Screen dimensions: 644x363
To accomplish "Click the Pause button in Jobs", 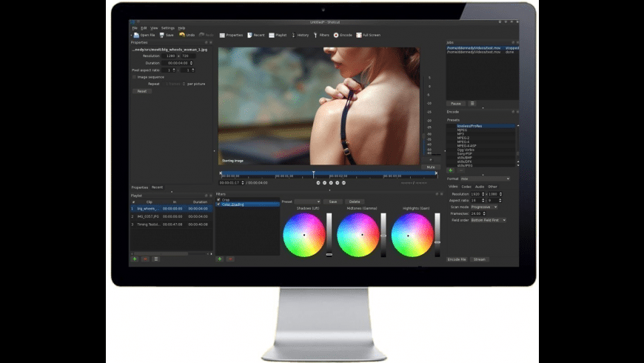I will (456, 104).
